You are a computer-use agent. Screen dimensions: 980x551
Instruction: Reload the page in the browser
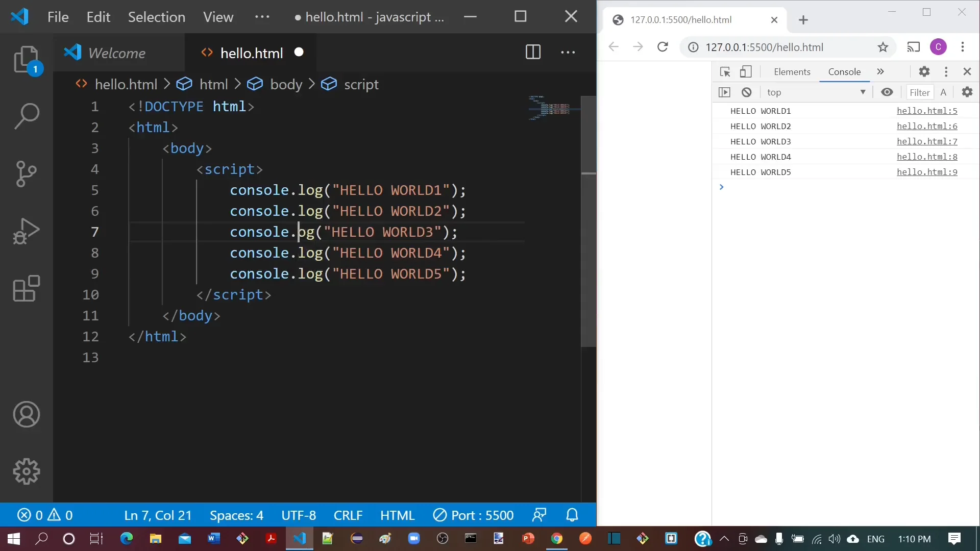[x=663, y=47]
